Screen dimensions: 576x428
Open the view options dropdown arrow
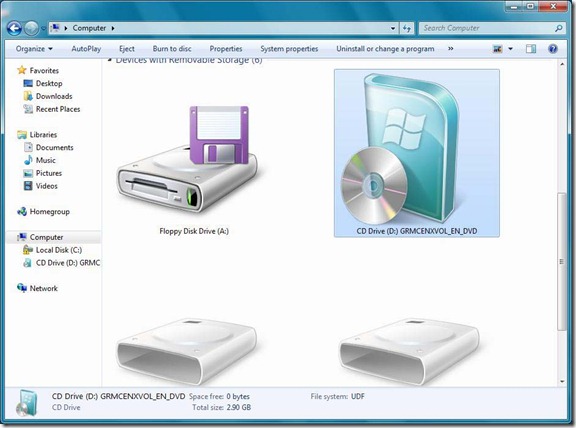510,48
